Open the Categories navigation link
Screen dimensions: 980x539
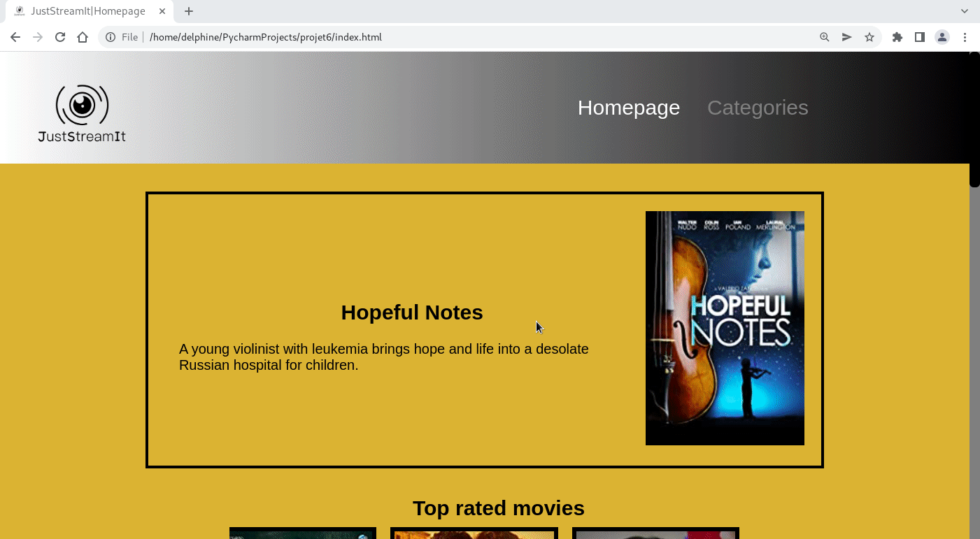[758, 108]
